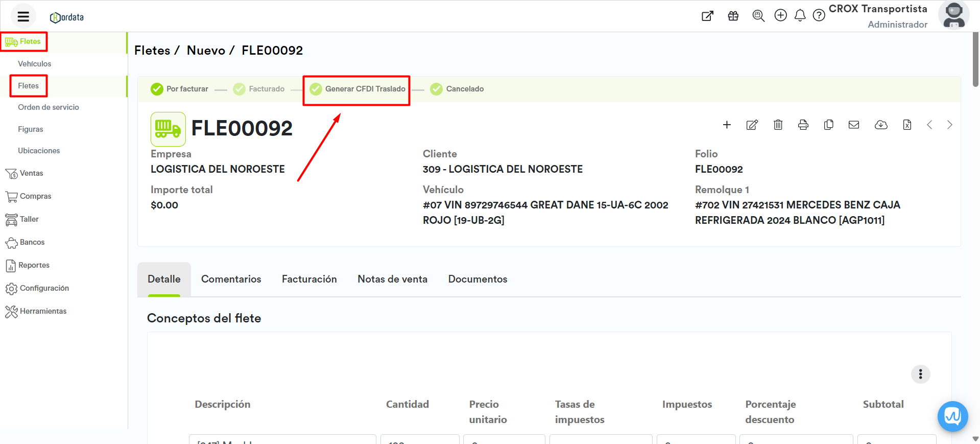Screen dimensions: 980x444
Task: Open Vehículos in the sidebar
Action: point(35,64)
